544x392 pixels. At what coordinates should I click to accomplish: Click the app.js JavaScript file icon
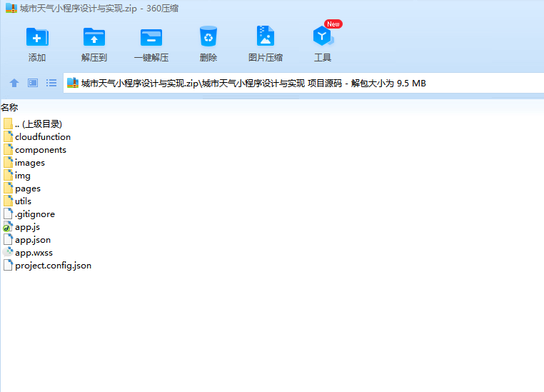tap(8, 226)
